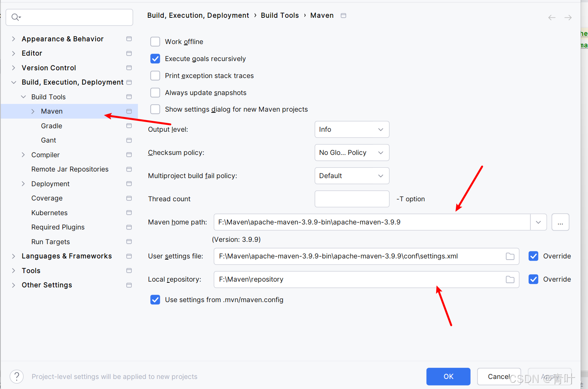Click project-level icon beside Languages & Frameworks

(x=129, y=256)
